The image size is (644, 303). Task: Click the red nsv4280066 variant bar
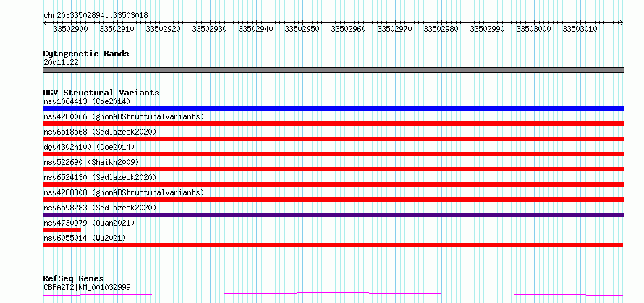[x=333, y=124]
